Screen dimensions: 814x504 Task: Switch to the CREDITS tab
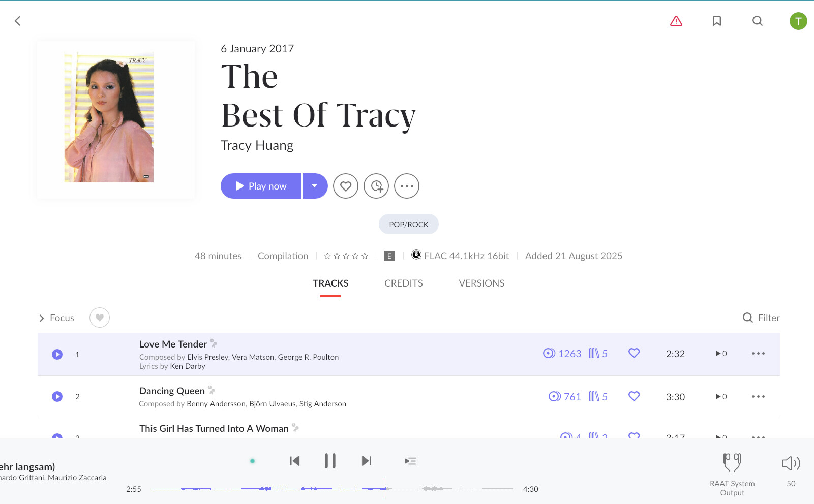point(403,283)
